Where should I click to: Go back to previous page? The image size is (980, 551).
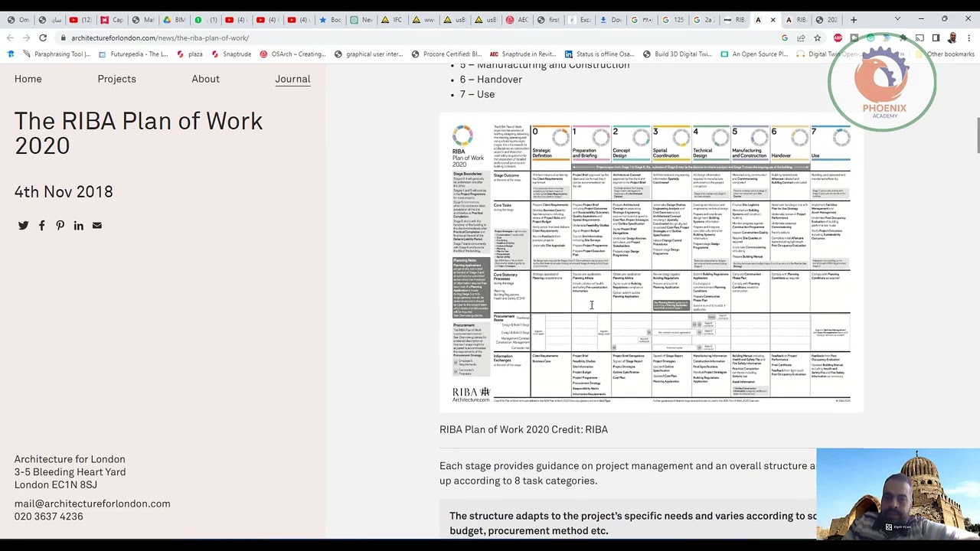pyautogui.click(x=10, y=37)
